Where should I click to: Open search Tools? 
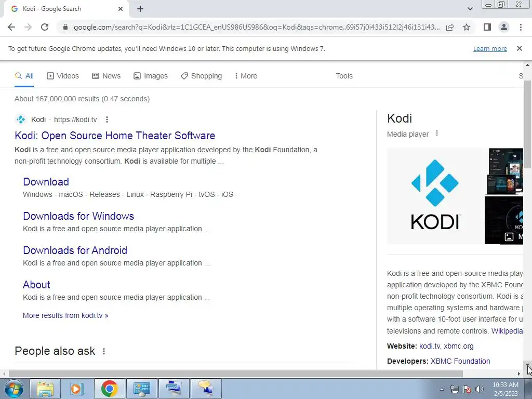tap(344, 76)
